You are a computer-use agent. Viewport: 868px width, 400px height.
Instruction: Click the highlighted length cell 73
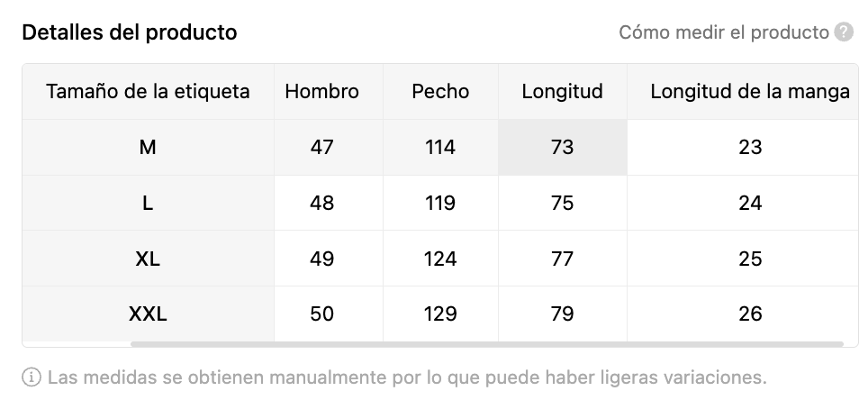tap(562, 147)
